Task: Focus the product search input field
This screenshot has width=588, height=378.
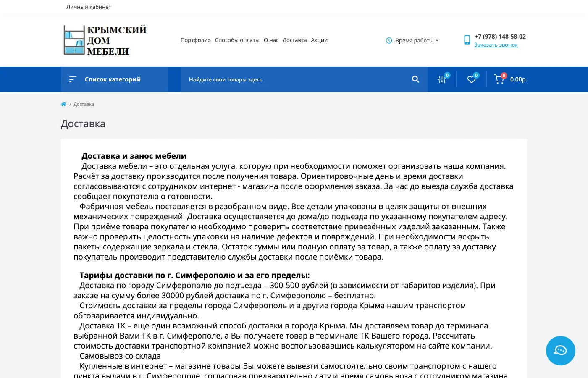Action: click(294, 79)
